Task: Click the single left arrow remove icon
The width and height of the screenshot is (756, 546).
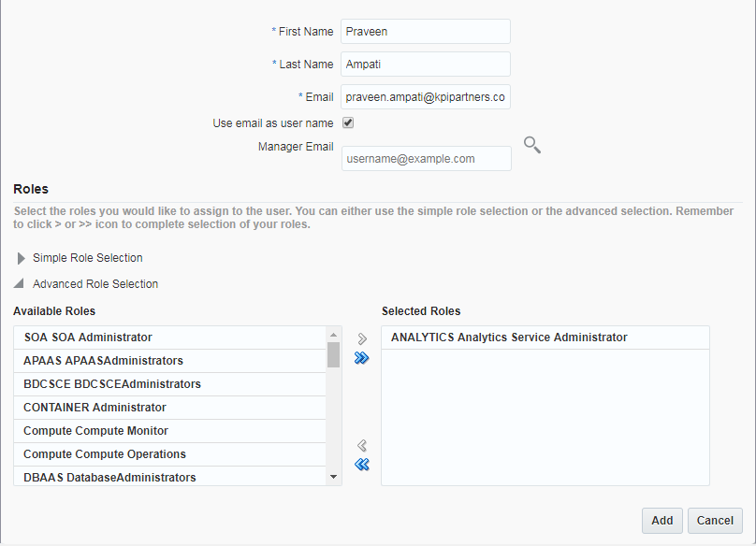Action: coord(362,446)
